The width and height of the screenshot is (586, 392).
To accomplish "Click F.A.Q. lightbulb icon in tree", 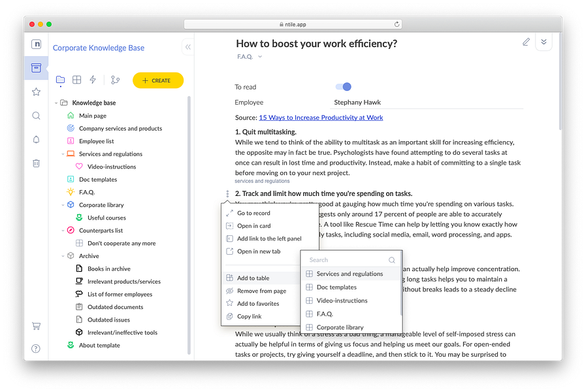I will coord(71,192).
